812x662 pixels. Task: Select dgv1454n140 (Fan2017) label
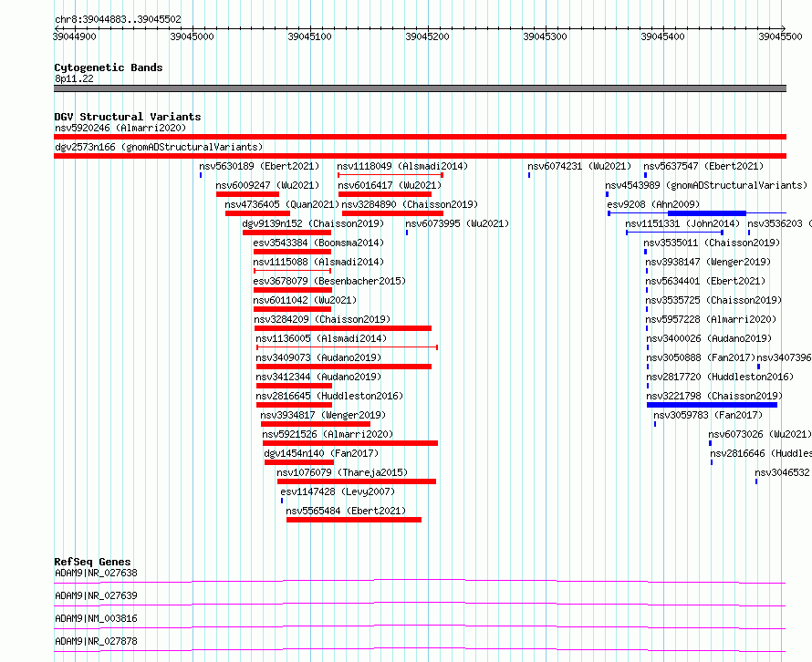point(321,453)
